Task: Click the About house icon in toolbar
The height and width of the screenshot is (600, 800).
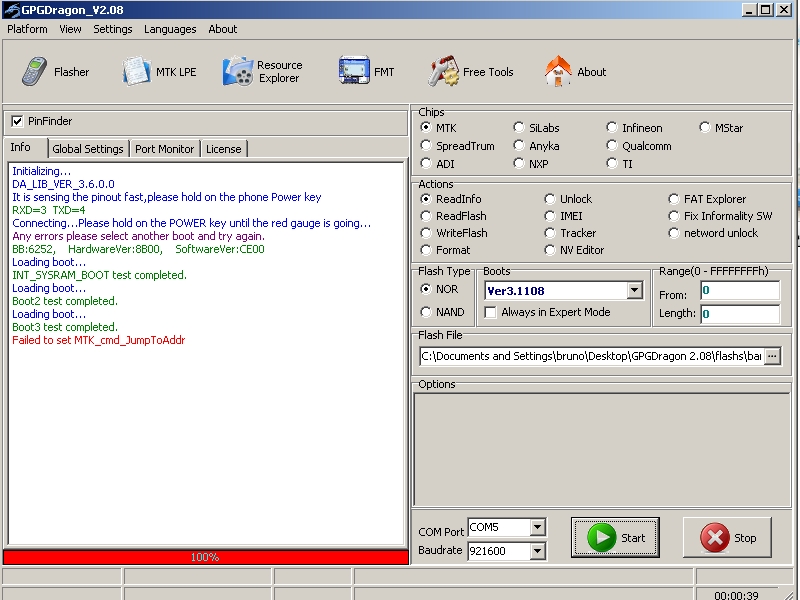Action: point(558,72)
